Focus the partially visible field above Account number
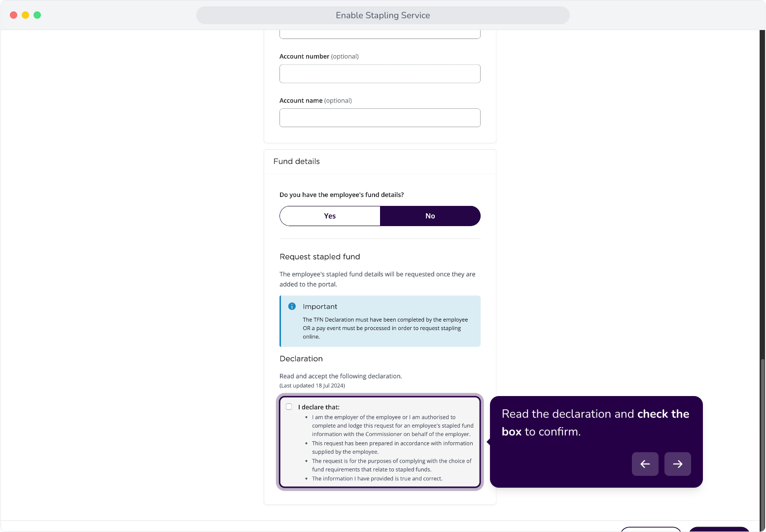The height and width of the screenshot is (532, 766). coord(380,34)
